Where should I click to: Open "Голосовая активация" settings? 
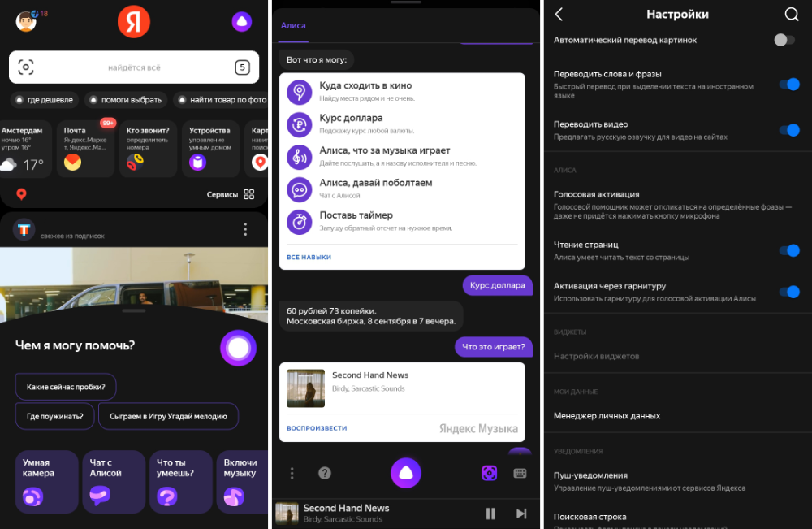coord(678,205)
